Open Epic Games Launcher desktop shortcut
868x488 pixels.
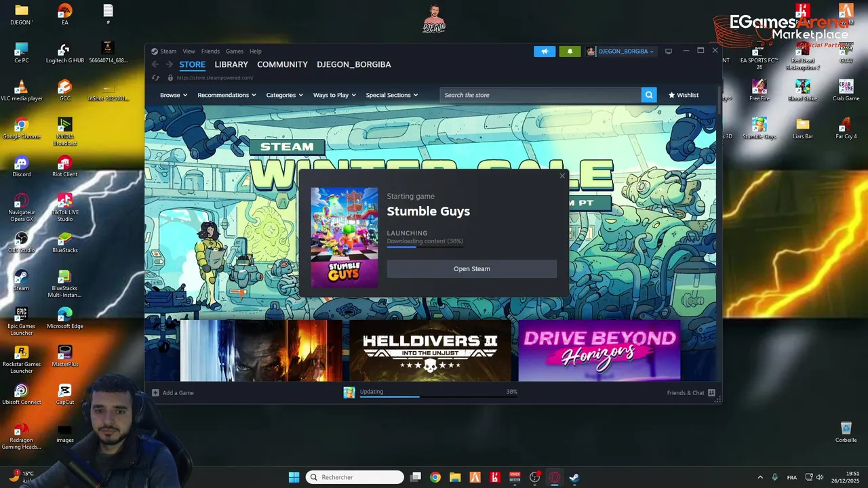22,321
